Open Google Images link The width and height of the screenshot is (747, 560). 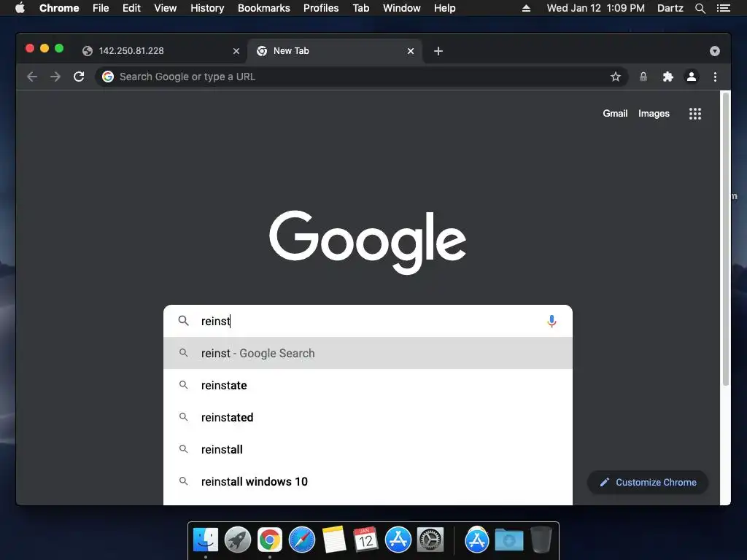[654, 113]
